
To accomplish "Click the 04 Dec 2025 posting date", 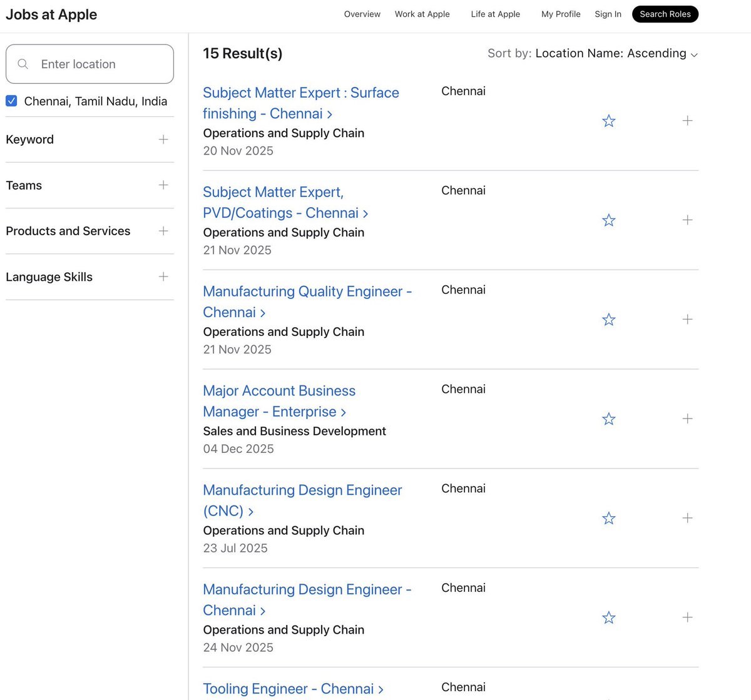I will 238,449.
